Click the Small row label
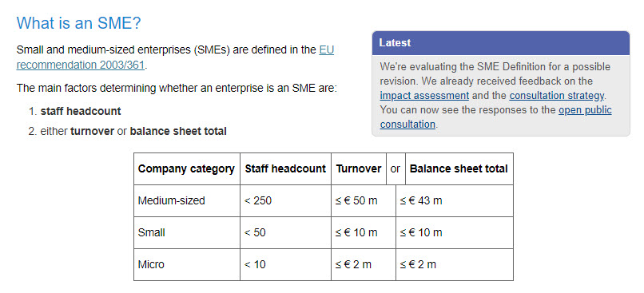Screen dimensions: 644x293 click(x=187, y=232)
